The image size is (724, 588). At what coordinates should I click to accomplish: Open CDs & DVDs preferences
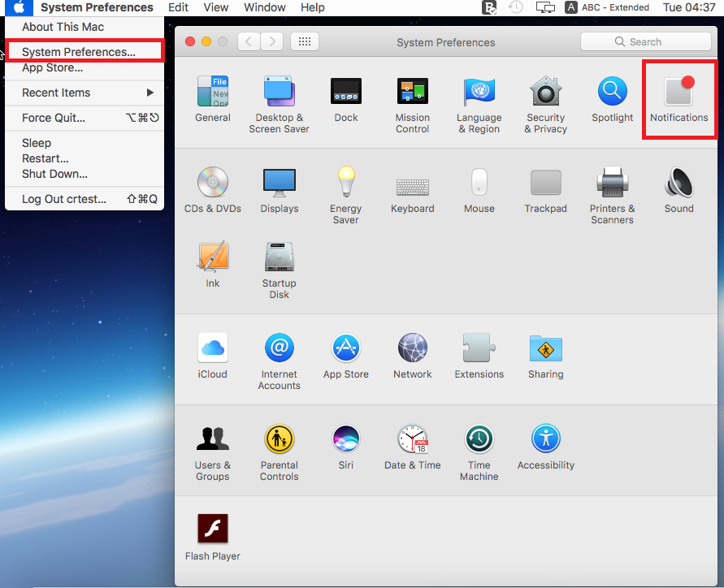point(212,190)
